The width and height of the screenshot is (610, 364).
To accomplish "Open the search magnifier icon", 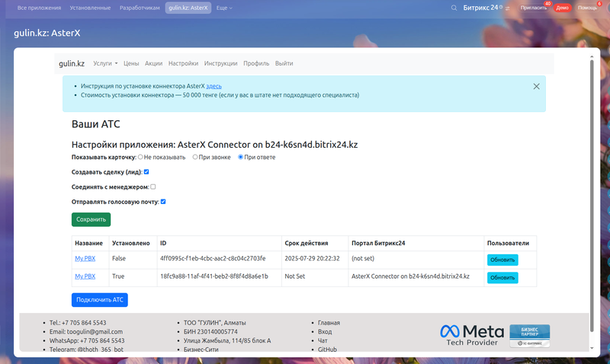I will [x=454, y=8].
